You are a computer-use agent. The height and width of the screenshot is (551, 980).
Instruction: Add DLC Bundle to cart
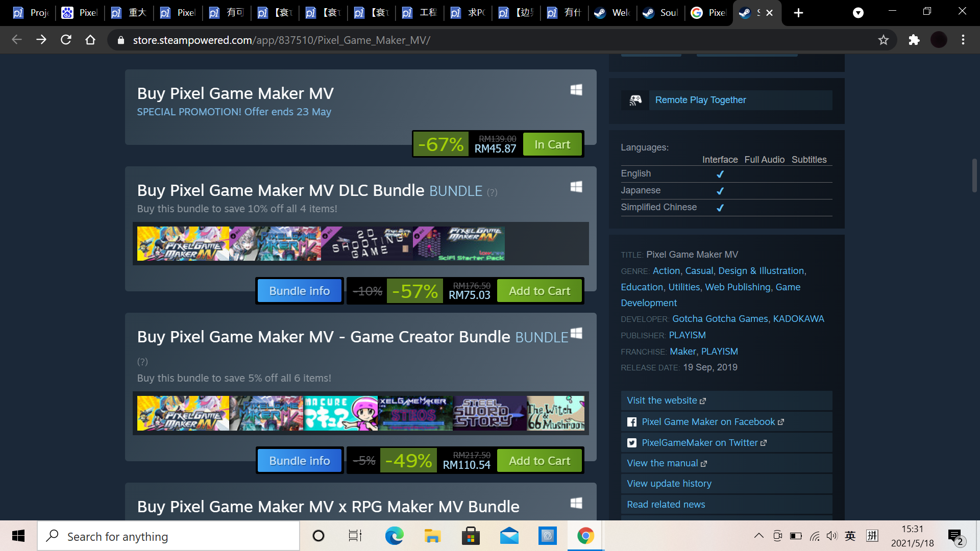[540, 291]
